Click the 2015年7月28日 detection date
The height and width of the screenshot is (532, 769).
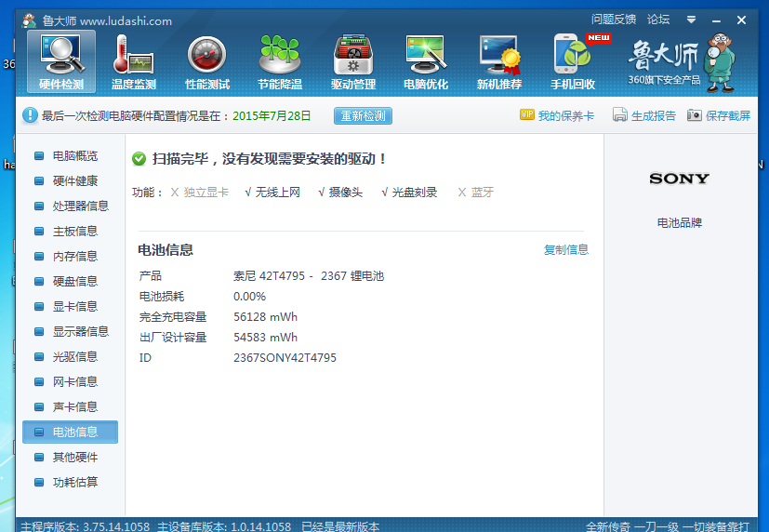coord(272,116)
